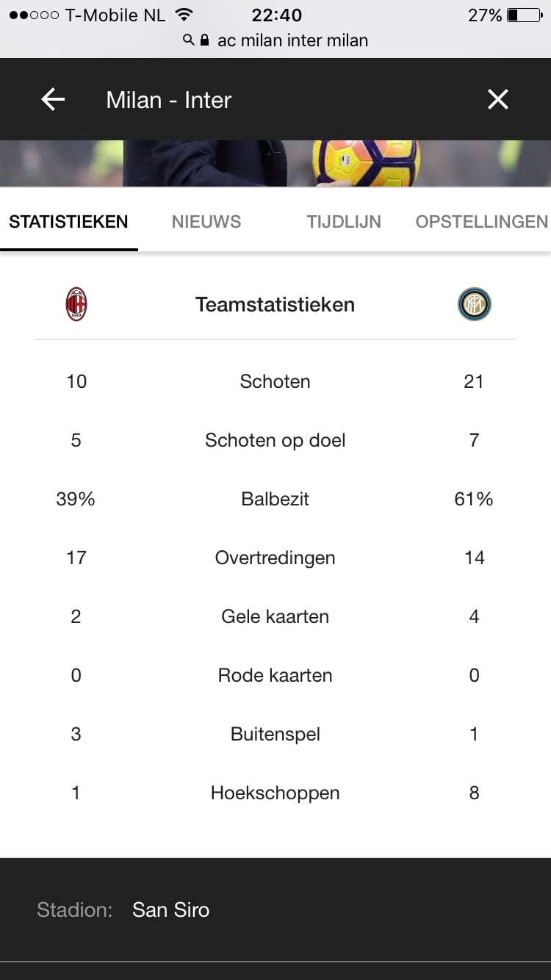Tap the back arrow icon

click(x=53, y=99)
